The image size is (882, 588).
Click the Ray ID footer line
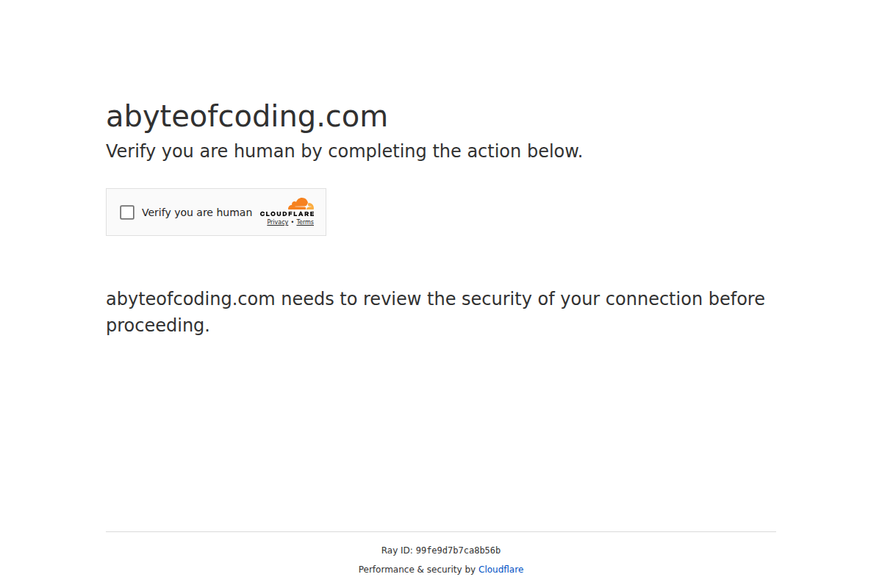pos(441,550)
